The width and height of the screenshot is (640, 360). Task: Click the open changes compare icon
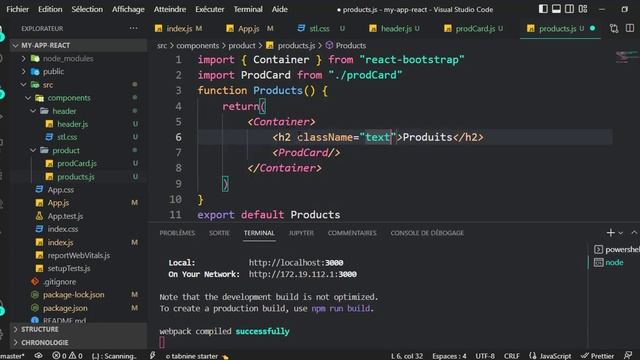pos(614,28)
